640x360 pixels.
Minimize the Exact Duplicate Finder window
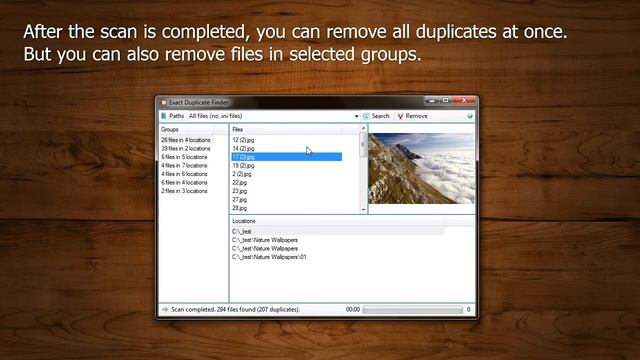click(432, 100)
